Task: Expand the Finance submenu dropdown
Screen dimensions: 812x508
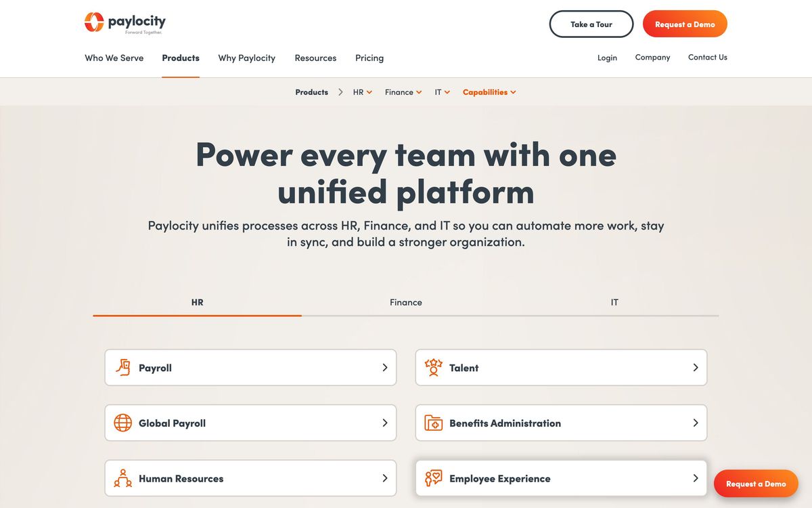Action: (x=403, y=92)
